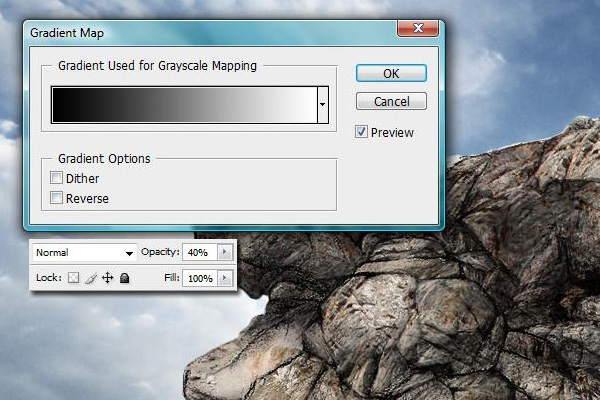Enable the Reverse checkbox
Image resolution: width=600 pixels, height=400 pixels.
click(x=56, y=198)
